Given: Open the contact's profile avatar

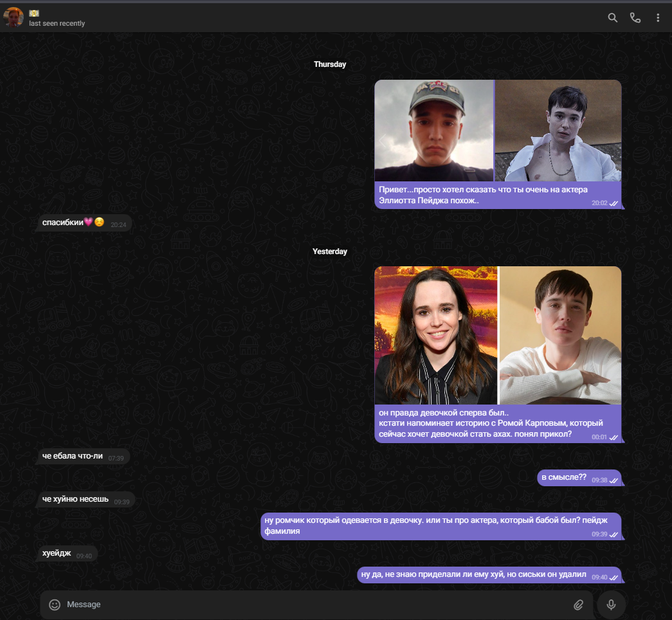Looking at the screenshot, I should (14, 17).
